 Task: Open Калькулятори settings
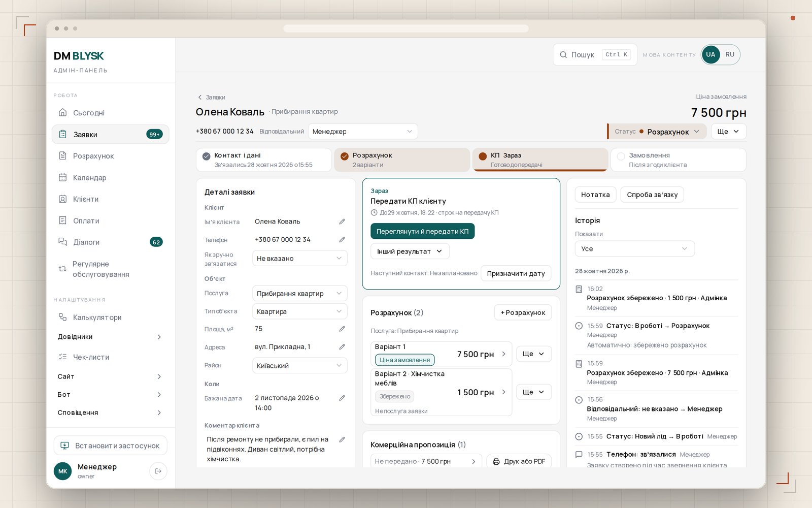click(110, 317)
